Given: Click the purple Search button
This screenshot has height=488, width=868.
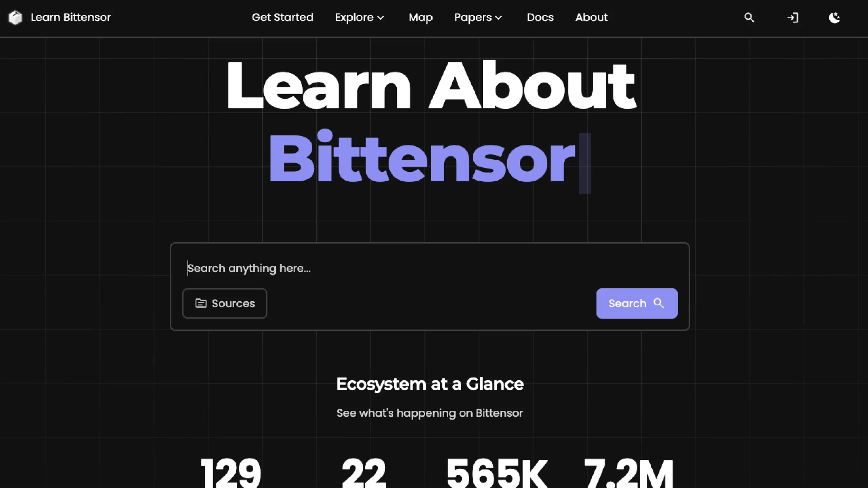Looking at the screenshot, I should pyautogui.click(x=637, y=303).
